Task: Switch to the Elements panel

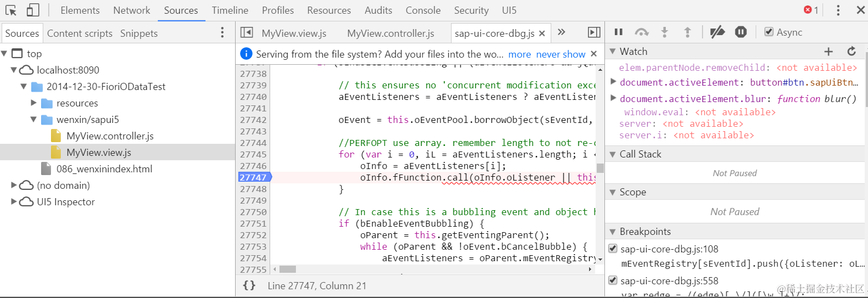Action: [x=80, y=10]
